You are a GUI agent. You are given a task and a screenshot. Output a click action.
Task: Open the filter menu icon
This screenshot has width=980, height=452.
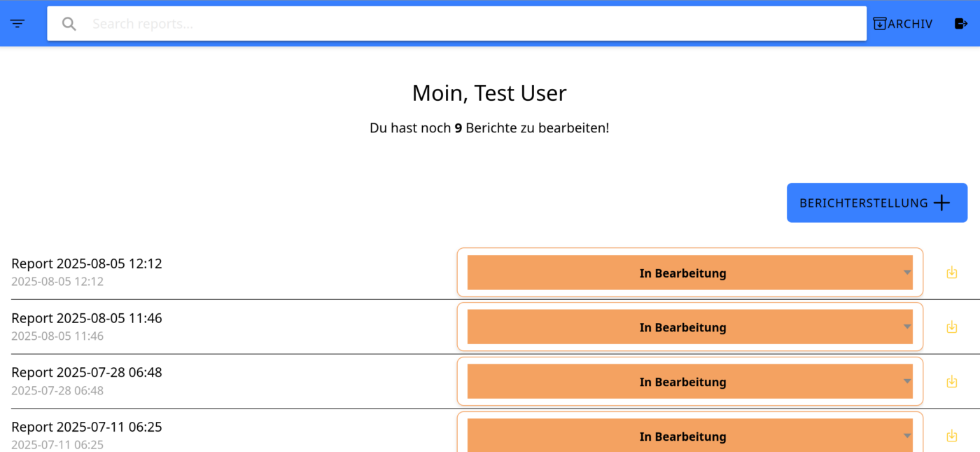[x=17, y=24]
